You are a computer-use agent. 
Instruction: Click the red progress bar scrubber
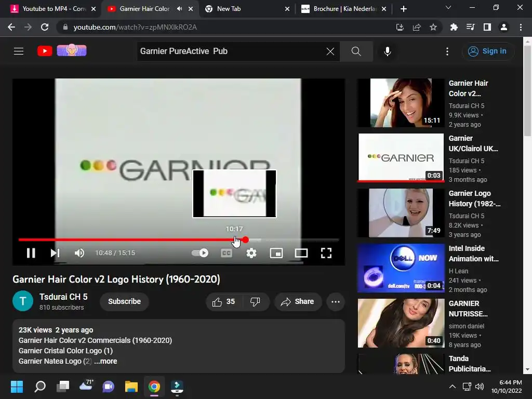point(245,240)
